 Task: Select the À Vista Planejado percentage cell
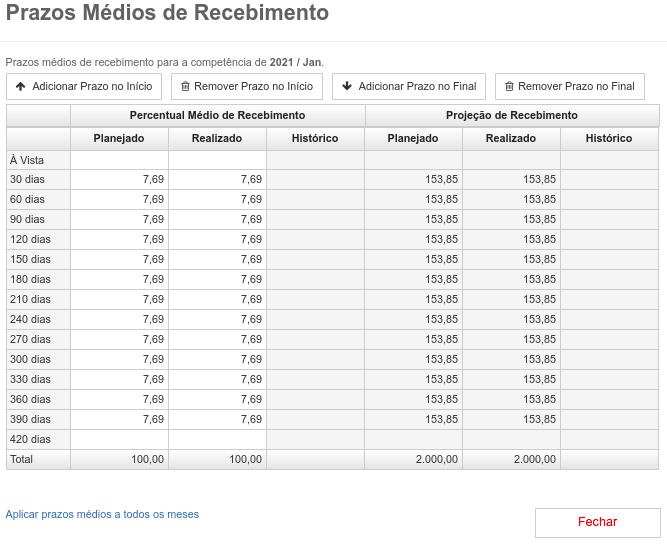pos(120,160)
